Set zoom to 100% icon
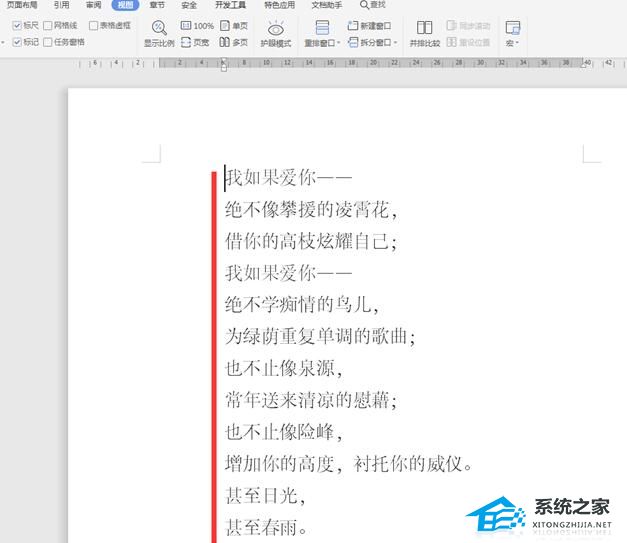The width and height of the screenshot is (627, 543). pyautogui.click(x=186, y=26)
